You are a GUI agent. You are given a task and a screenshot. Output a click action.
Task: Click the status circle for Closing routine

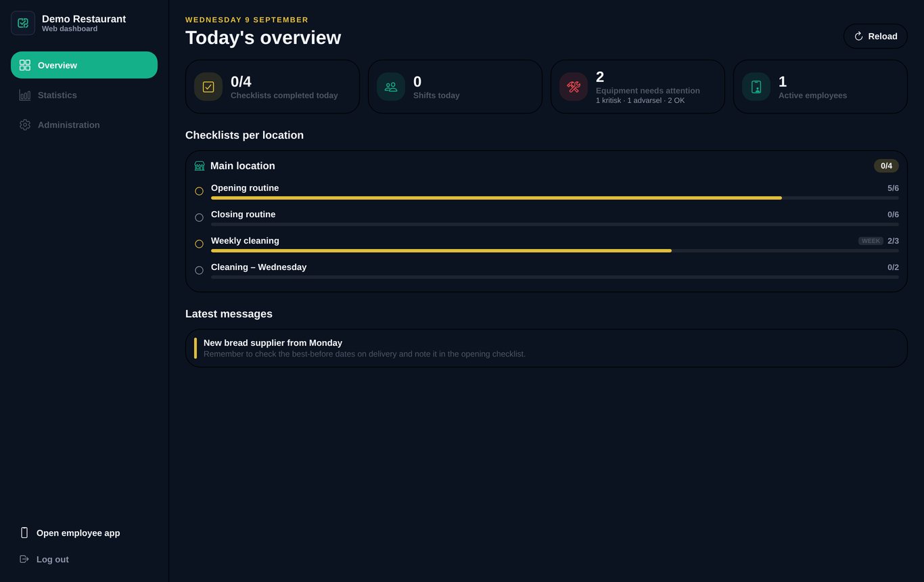[x=199, y=218]
